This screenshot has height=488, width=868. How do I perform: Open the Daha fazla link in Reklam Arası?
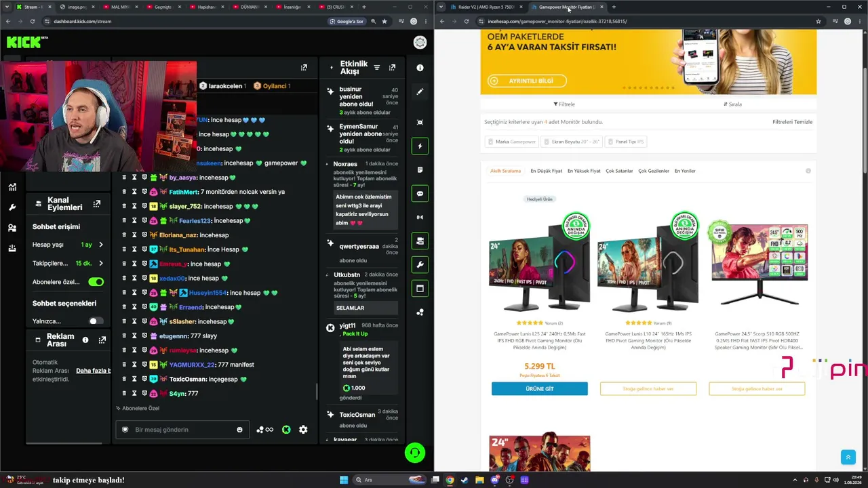(x=94, y=371)
